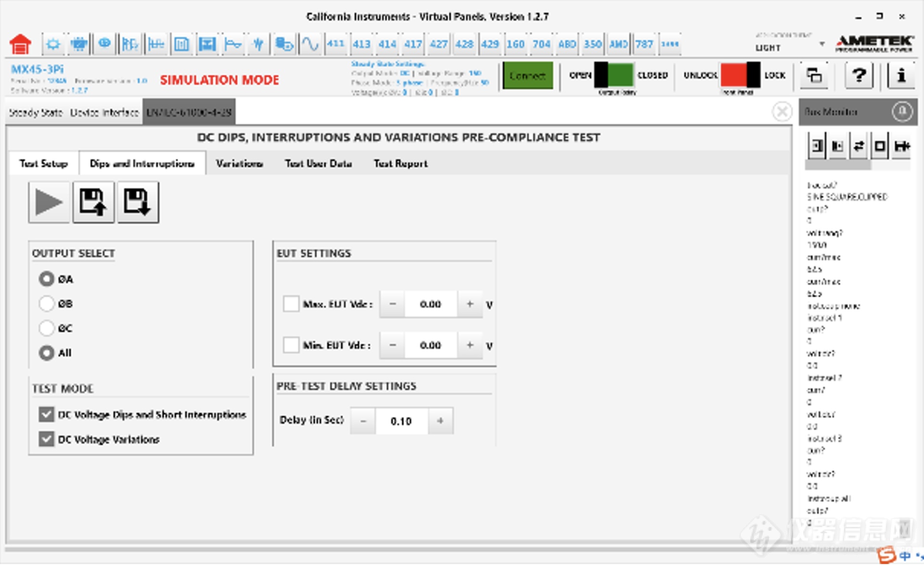Click the Connect button
This screenshot has width=924, height=565.
coord(528,75)
